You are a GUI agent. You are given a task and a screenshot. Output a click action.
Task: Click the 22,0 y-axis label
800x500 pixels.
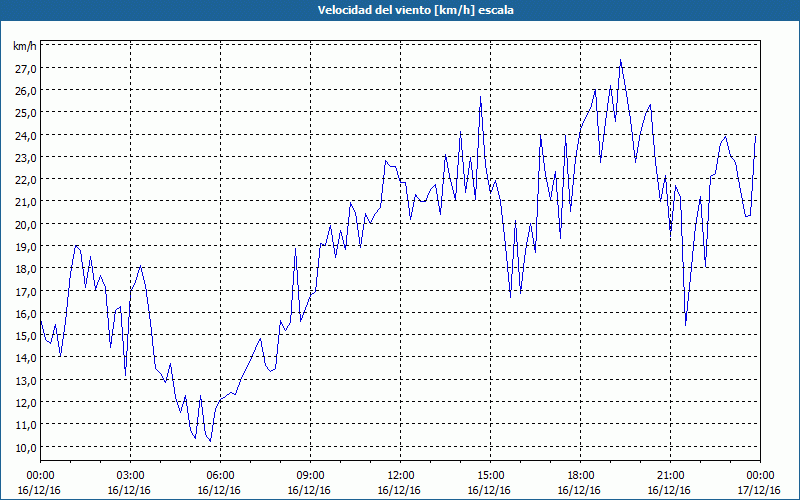[x=26, y=180]
